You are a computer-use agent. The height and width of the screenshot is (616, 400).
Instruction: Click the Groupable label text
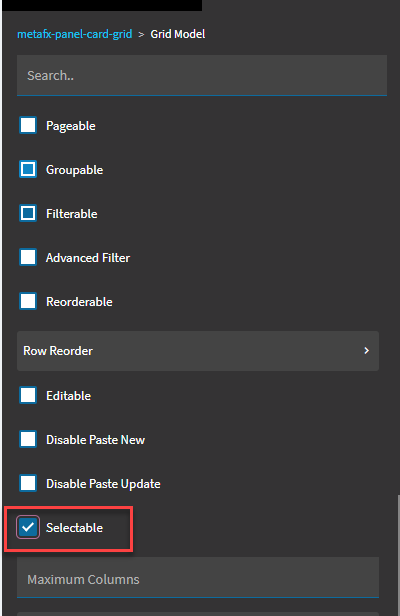point(74,170)
